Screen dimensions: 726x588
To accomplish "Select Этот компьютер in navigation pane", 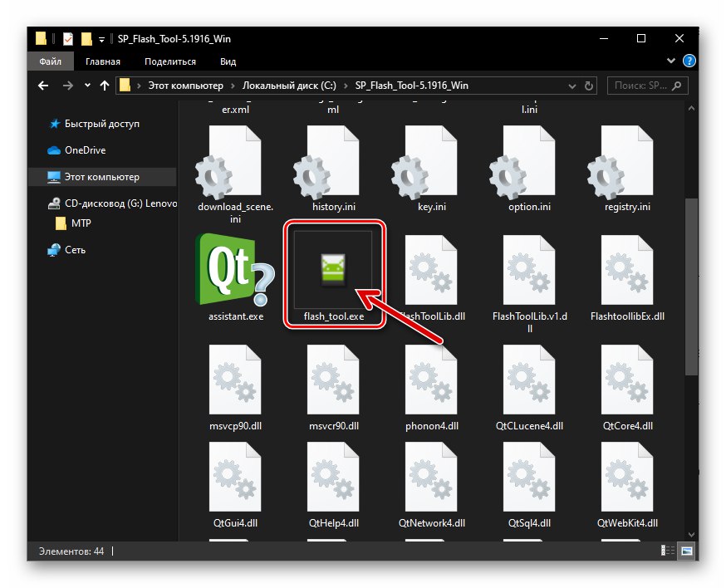I will pos(102,177).
